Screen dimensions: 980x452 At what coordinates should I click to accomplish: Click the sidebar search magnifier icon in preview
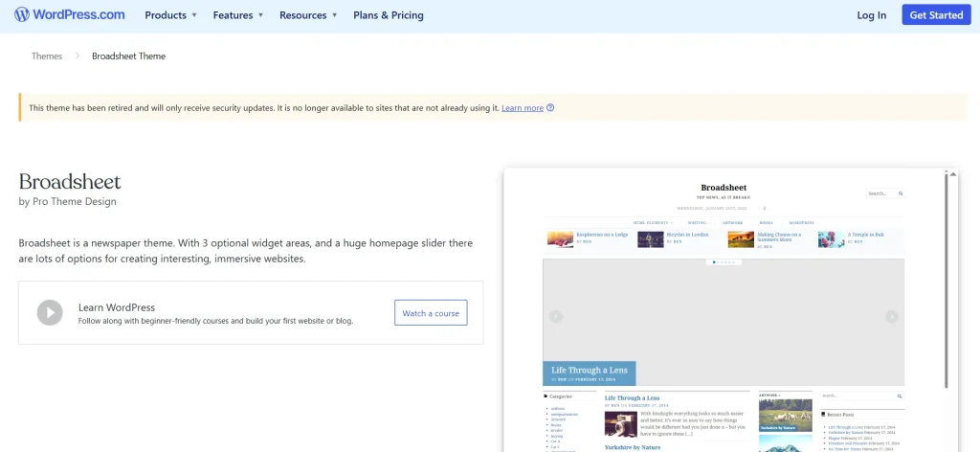[900, 395]
